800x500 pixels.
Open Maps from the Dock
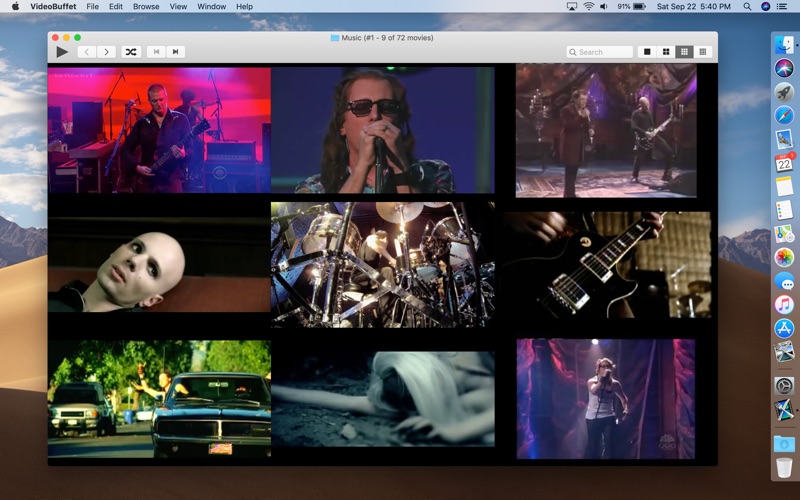click(x=784, y=234)
